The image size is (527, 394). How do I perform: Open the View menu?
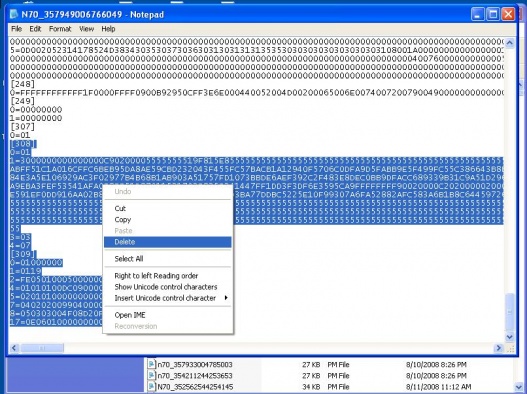coord(86,29)
